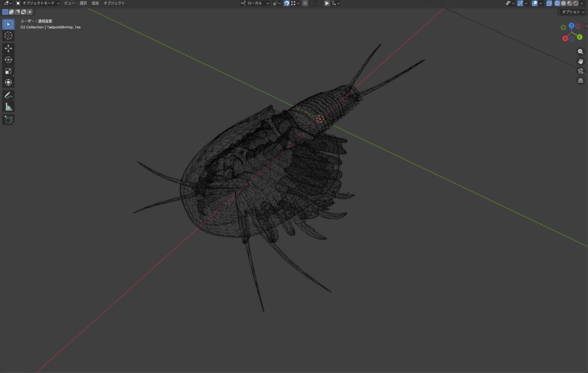
Task: Activate the Rotate tool
Action: pos(8,60)
